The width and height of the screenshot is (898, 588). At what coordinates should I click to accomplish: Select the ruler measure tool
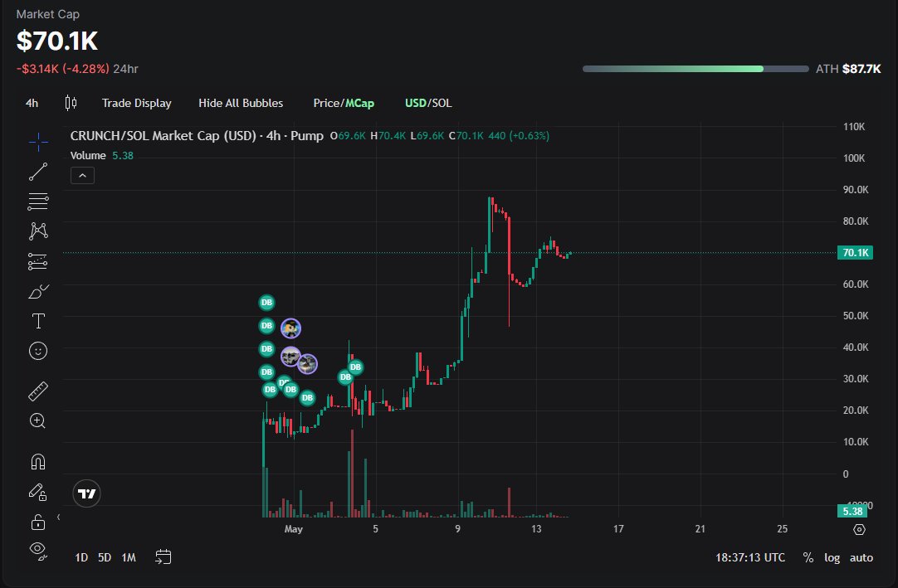tap(38, 391)
